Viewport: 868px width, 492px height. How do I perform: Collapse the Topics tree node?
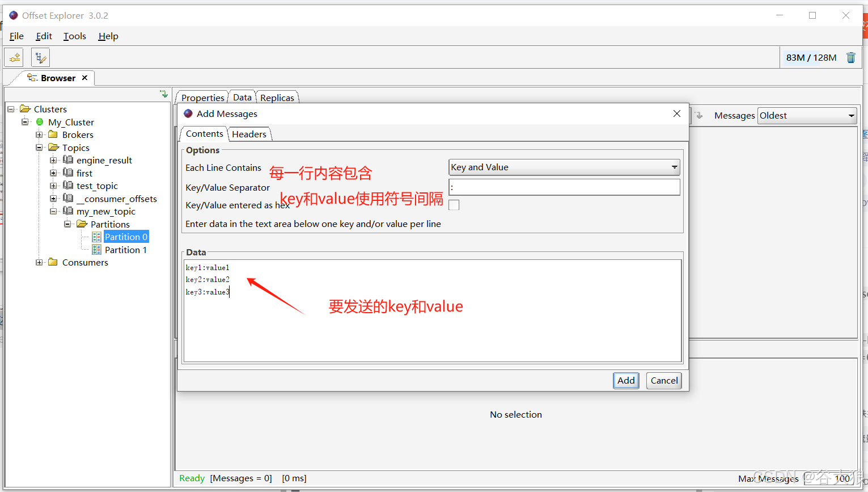[x=39, y=148]
